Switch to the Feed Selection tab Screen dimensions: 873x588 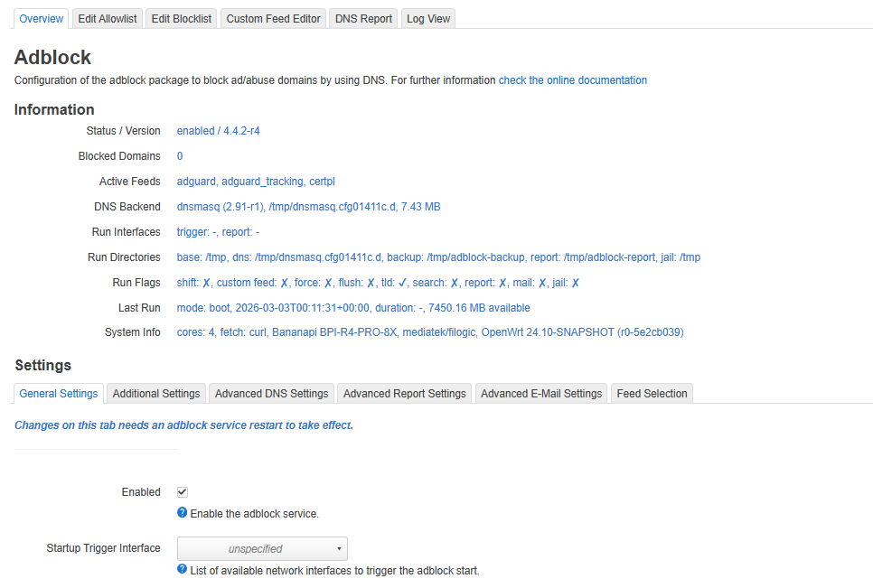(x=652, y=394)
